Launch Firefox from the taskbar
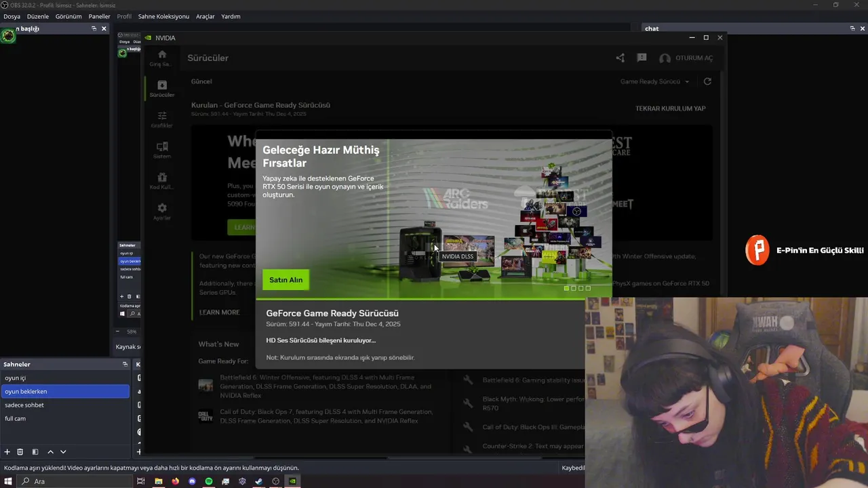868x488 pixels. 176,481
